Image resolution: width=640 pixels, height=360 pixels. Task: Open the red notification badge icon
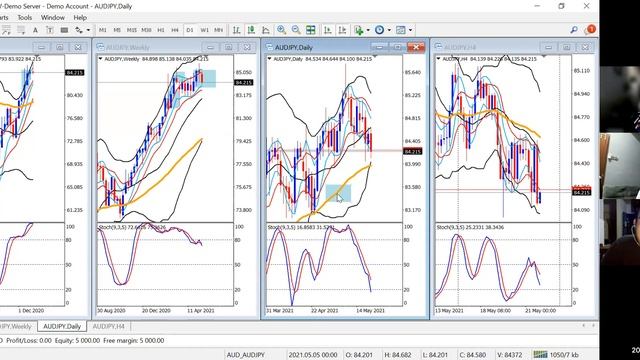click(590, 29)
